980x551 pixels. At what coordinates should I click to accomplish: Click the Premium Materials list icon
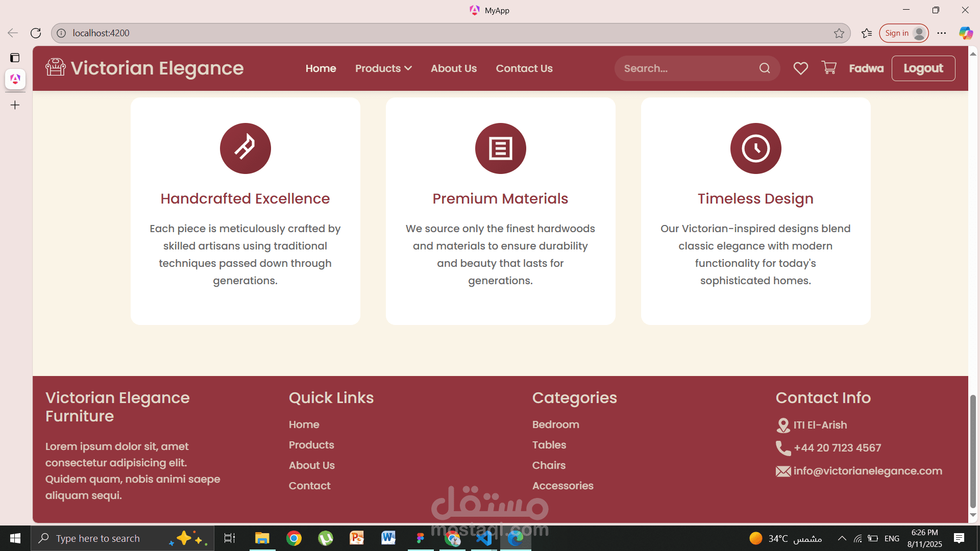tap(500, 148)
